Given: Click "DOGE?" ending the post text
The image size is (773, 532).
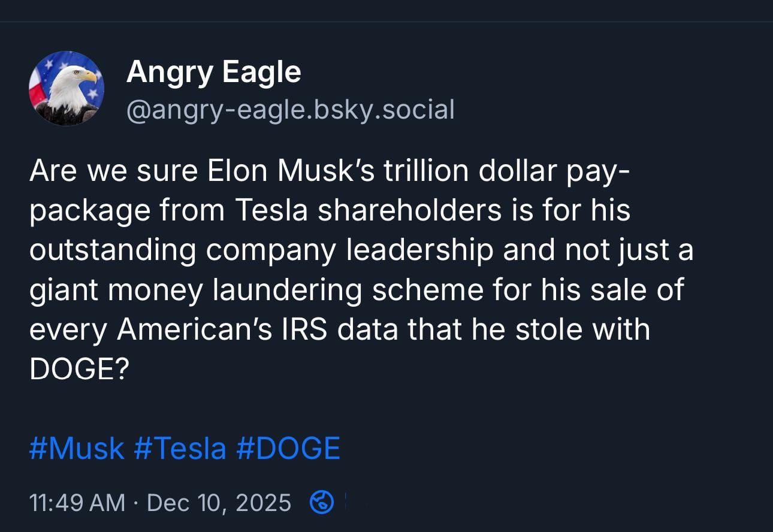Looking at the screenshot, I should (x=78, y=370).
